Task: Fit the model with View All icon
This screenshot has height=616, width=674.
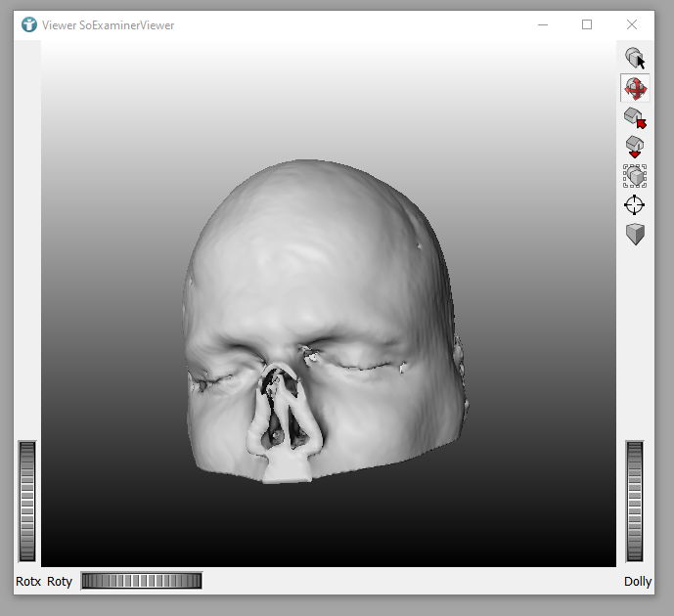Action: [635, 176]
